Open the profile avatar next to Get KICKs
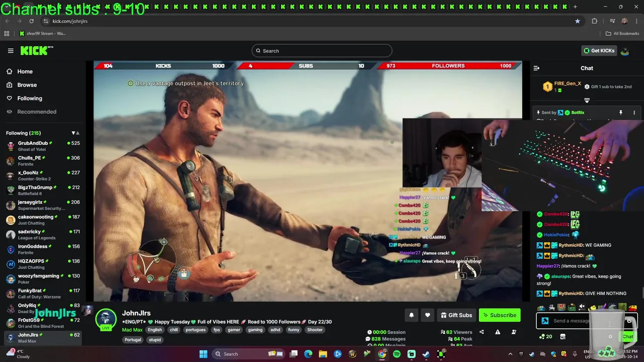Screen dimensions: 644x362 [x=624, y=51]
